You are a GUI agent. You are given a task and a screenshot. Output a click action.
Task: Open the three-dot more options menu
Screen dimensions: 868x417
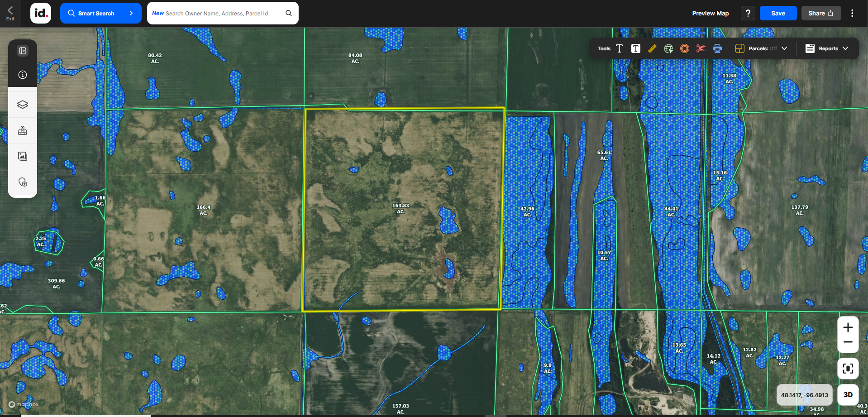click(x=852, y=13)
